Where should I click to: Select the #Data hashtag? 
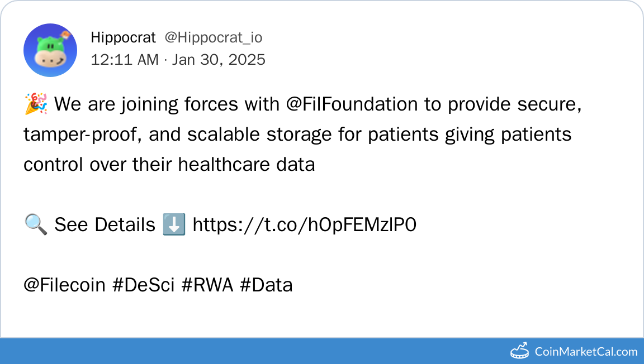(x=266, y=285)
